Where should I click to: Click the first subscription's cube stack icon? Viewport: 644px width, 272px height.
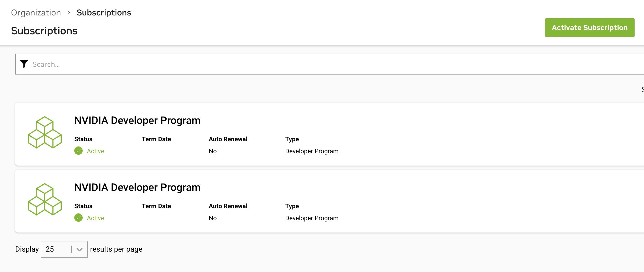[x=45, y=132]
